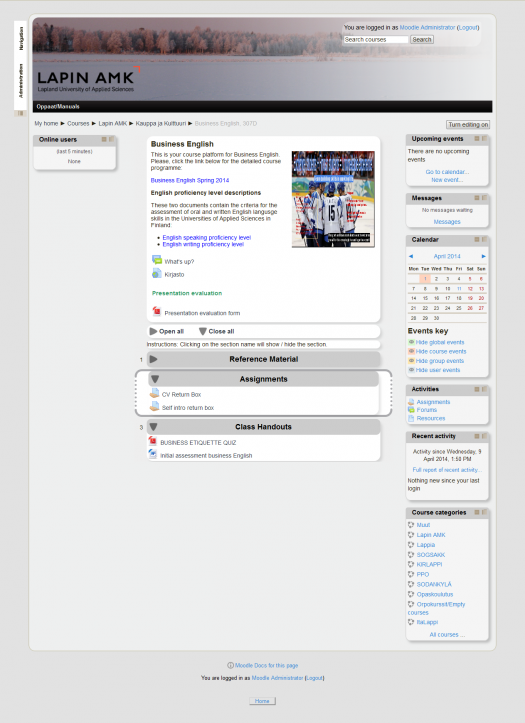Open all course sections

[167, 331]
